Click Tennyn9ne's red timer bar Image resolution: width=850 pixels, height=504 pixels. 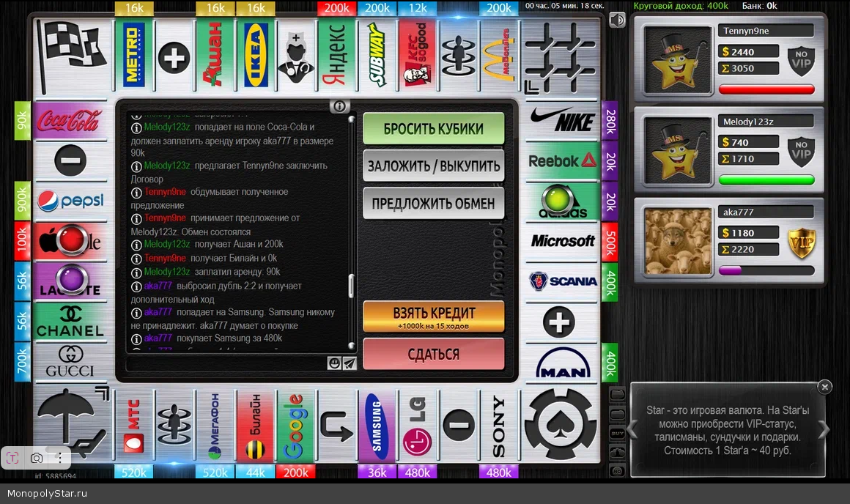(x=766, y=89)
